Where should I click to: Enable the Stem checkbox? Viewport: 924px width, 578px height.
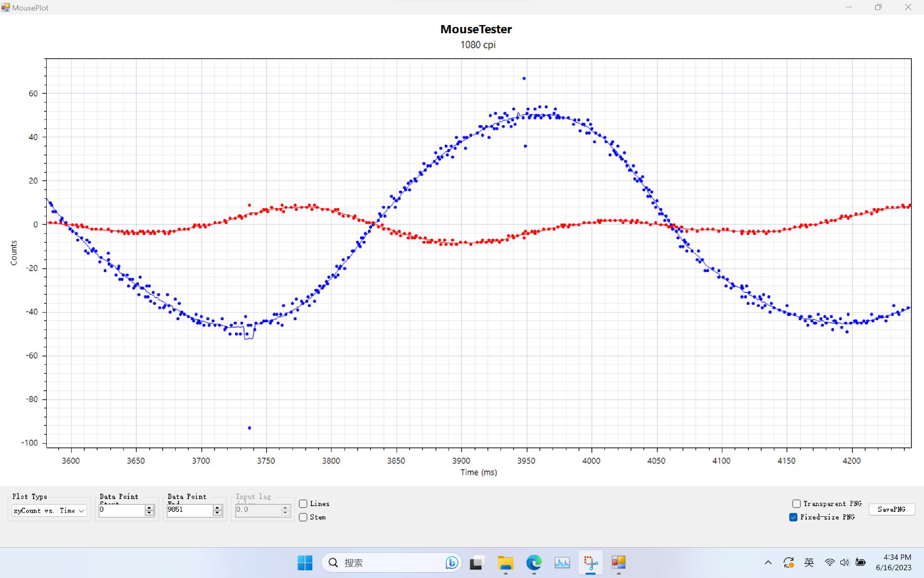tap(303, 517)
